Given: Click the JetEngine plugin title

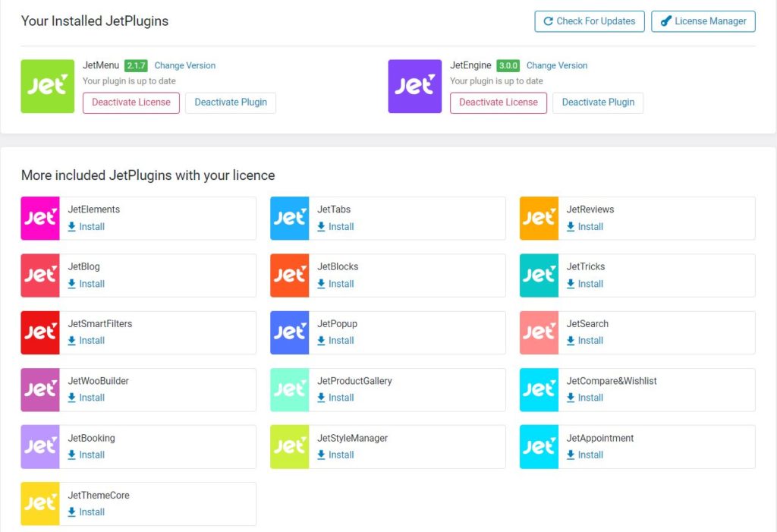Looking at the screenshot, I should pos(470,65).
